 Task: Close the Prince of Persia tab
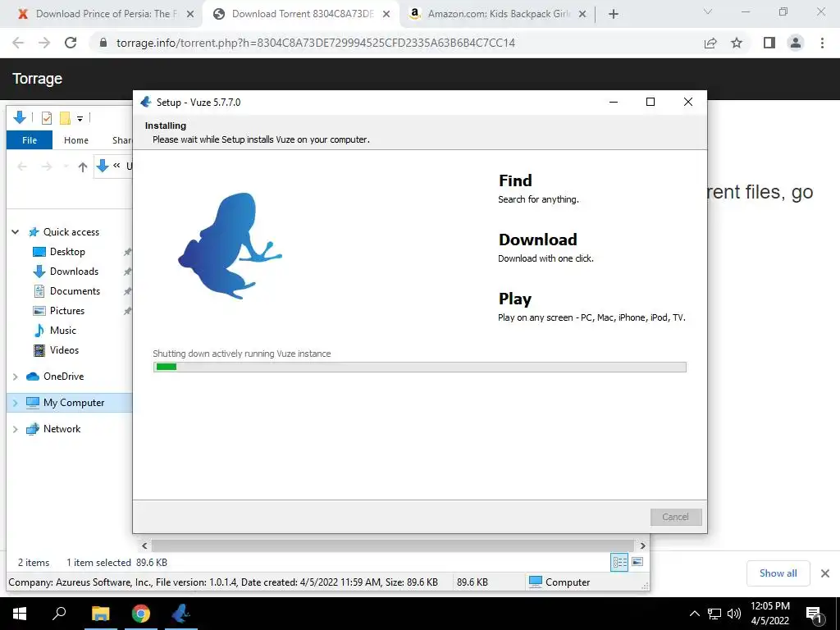tap(190, 14)
